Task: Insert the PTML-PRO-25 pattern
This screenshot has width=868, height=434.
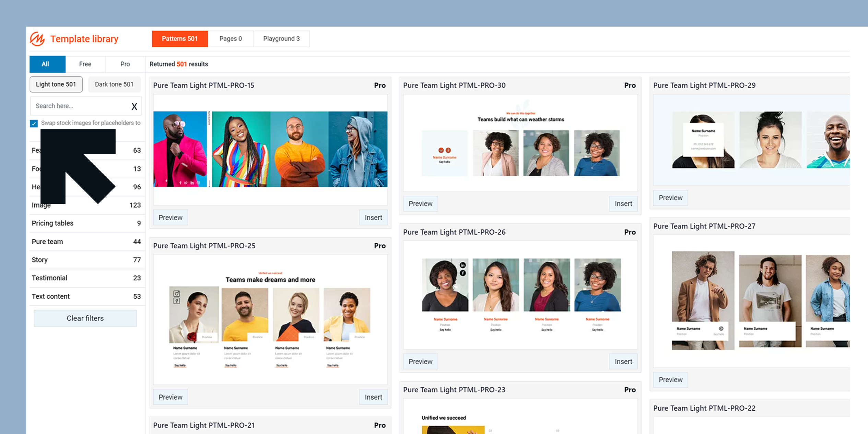Action: (x=373, y=397)
